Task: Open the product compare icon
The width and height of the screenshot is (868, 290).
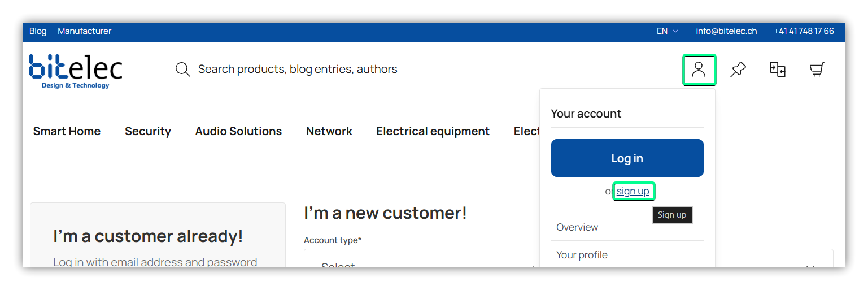Action: click(778, 70)
